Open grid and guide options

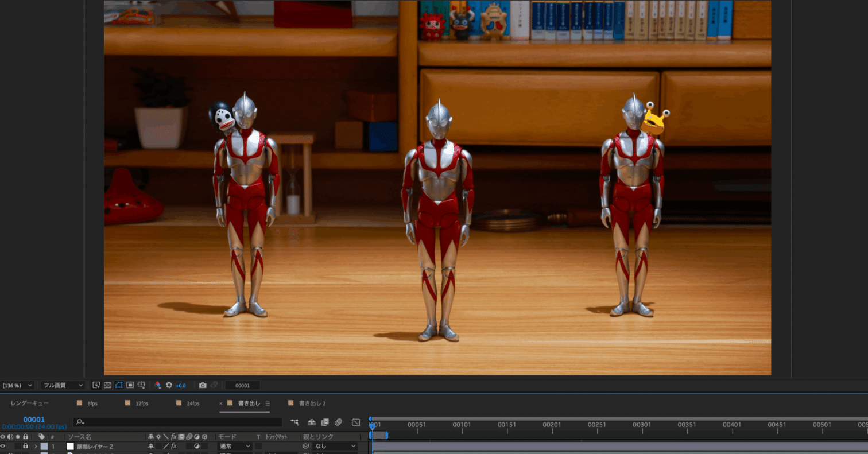tap(142, 385)
